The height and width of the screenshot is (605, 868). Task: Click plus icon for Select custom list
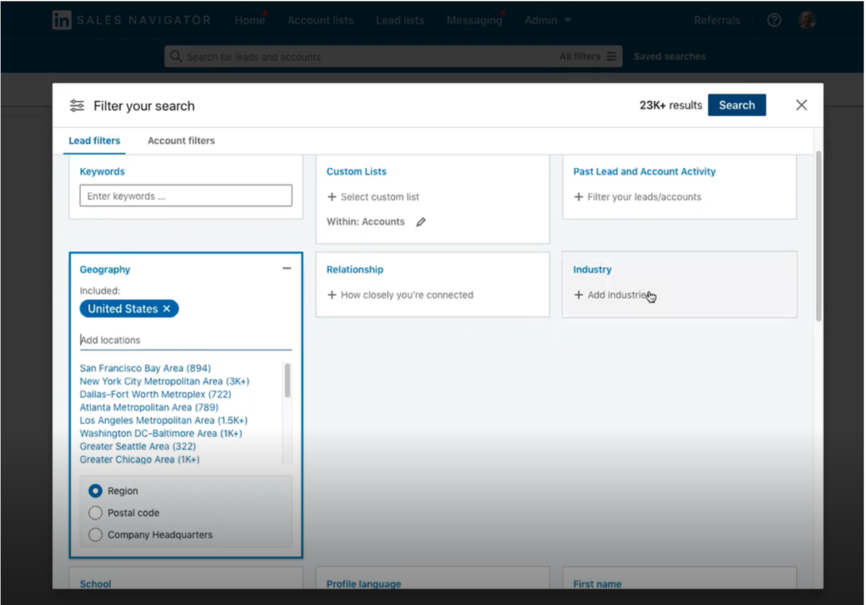331,197
